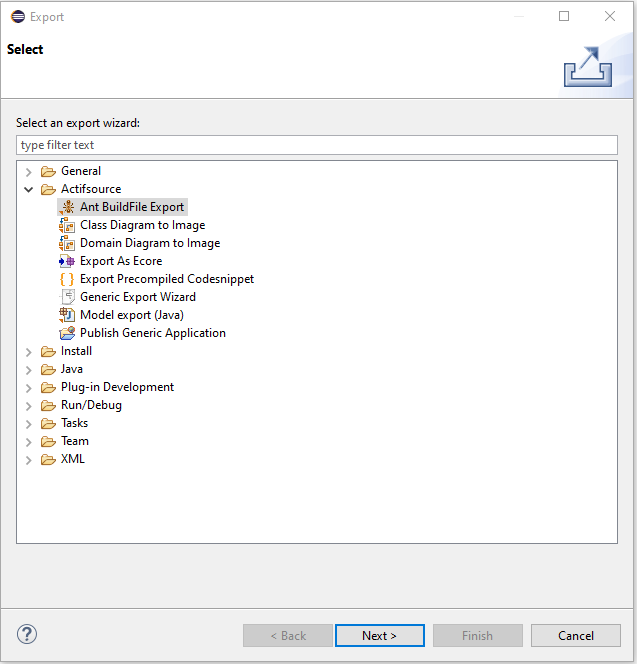Expand the Plug-in Development category
The image size is (637, 664).
tap(29, 387)
